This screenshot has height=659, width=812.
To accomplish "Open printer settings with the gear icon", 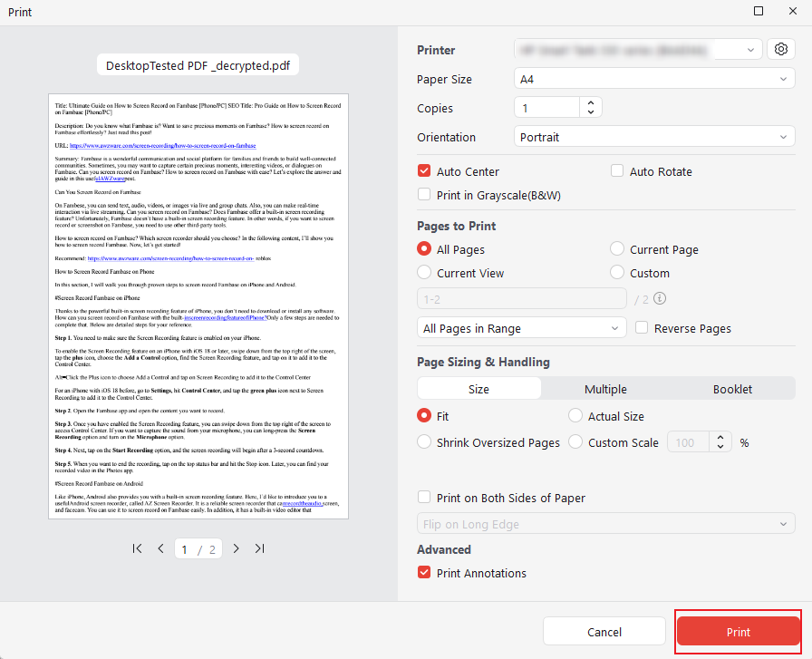I will pos(780,49).
